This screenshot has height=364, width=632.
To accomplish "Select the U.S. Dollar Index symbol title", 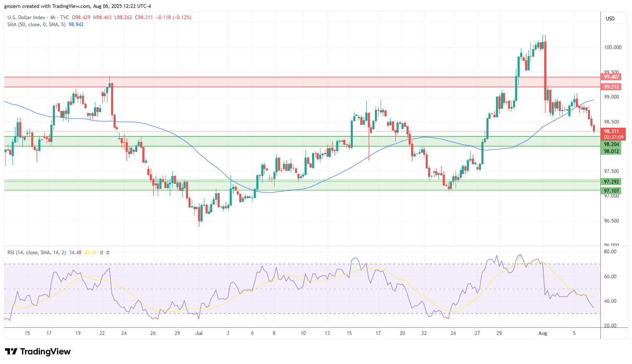I will (x=26, y=17).
